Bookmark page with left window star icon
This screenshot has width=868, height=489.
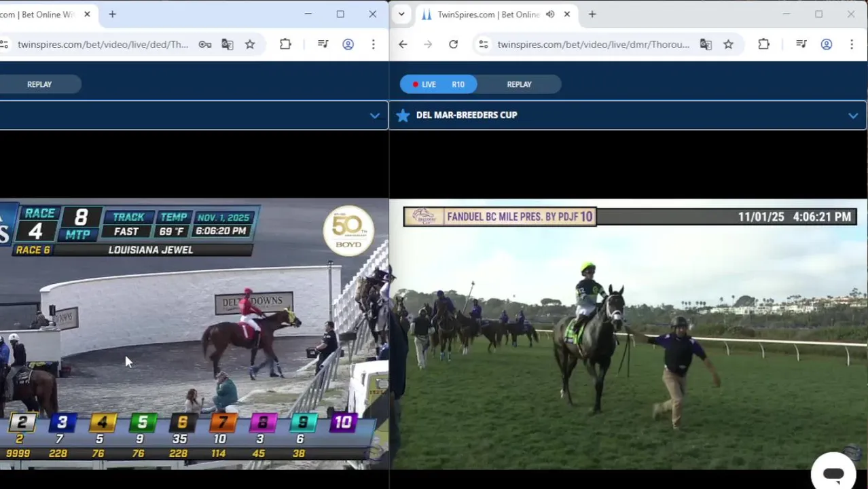(x=250, y=44)
